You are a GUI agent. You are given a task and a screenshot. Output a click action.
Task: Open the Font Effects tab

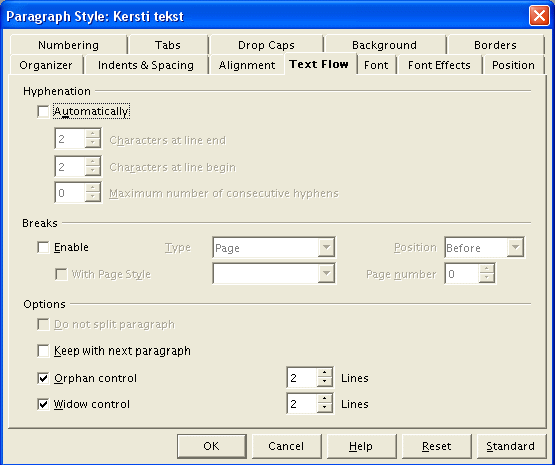coord(439,65)
